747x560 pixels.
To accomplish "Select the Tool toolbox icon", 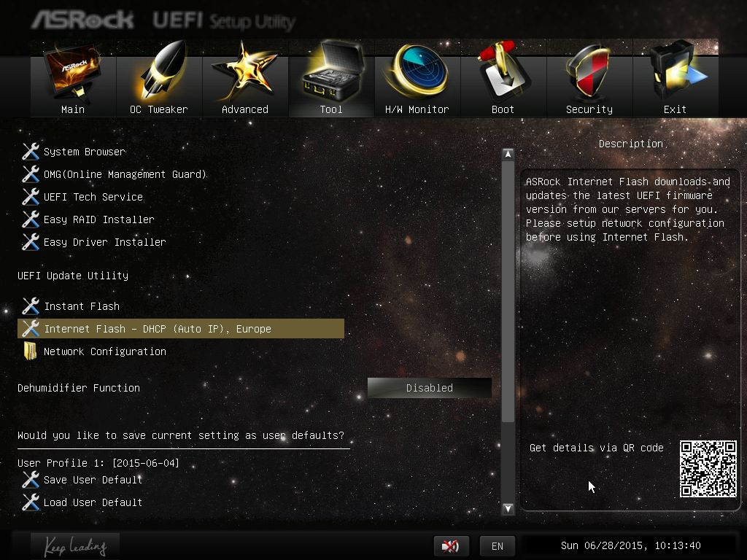I will coord(330,71).
